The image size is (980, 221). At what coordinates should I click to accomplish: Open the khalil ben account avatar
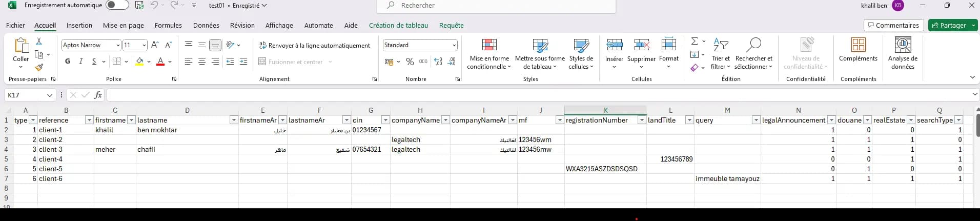[897, 6]
